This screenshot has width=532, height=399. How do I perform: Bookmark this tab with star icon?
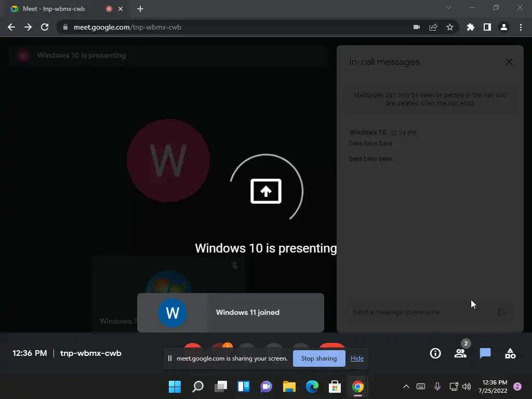450,27
